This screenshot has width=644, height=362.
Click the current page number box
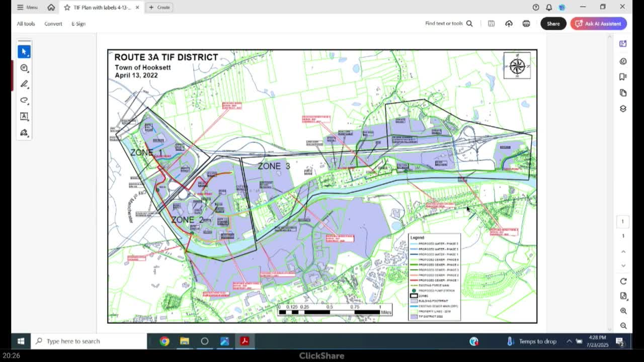point(622,221)
